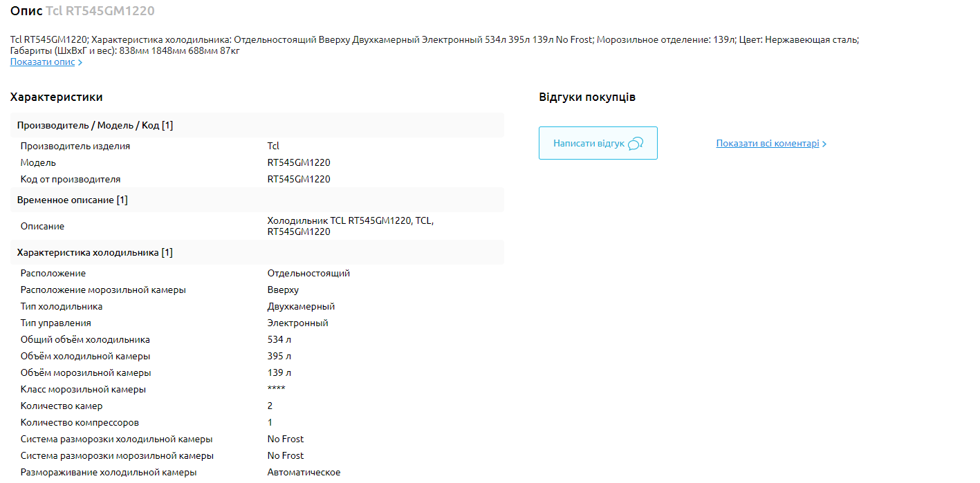Click the Размораживание холодильной камеры value Автоматическое
Viewport: 980px width, 483px height.
click(x=304, y=472)
